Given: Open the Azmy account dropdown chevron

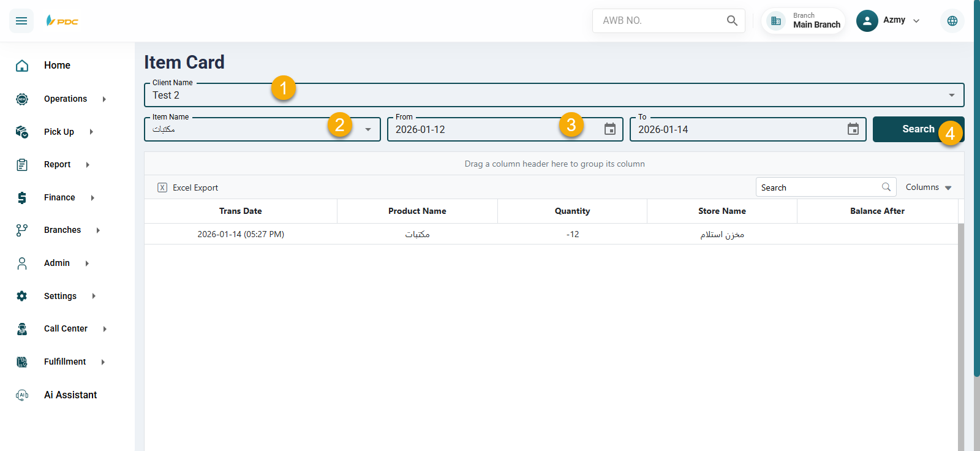Looking at the screenshot, I should [916, 21].
